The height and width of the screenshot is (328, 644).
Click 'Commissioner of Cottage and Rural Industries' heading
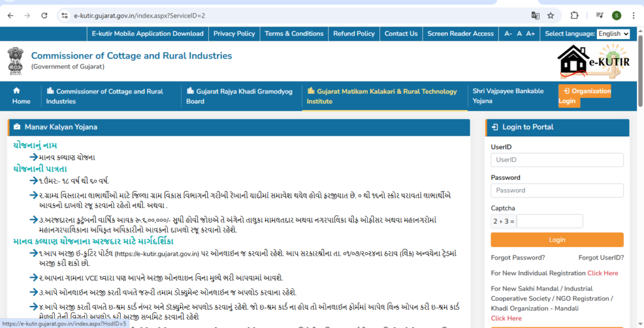pyautogui.click(x=131, y=56)
